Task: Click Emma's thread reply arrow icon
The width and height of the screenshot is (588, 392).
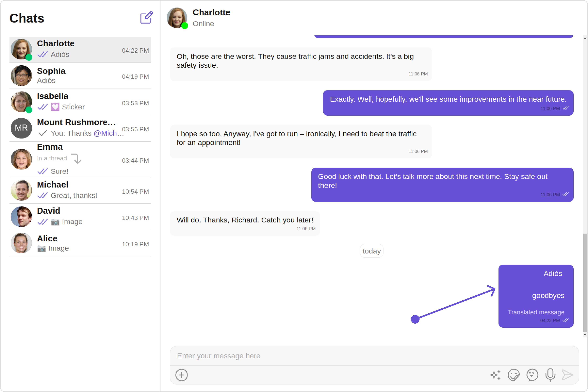Action: 76,158
